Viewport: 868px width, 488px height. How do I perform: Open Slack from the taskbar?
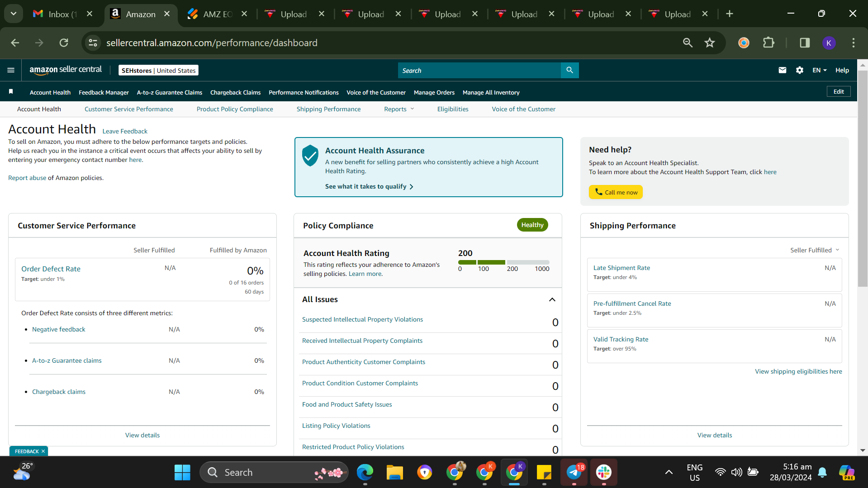[604, 473]
